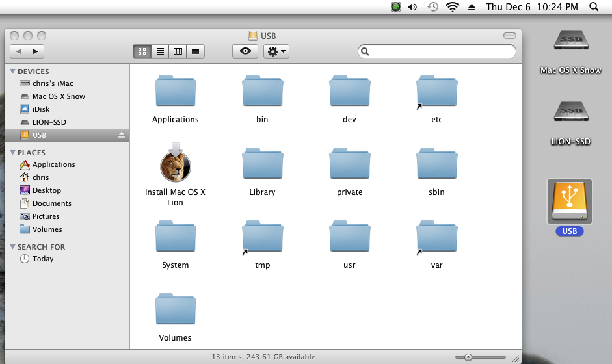Image resolution: width=612 pixels, height=364 pixels.
Task: Click the Quick Look eye button
Action: click(245, 51)
